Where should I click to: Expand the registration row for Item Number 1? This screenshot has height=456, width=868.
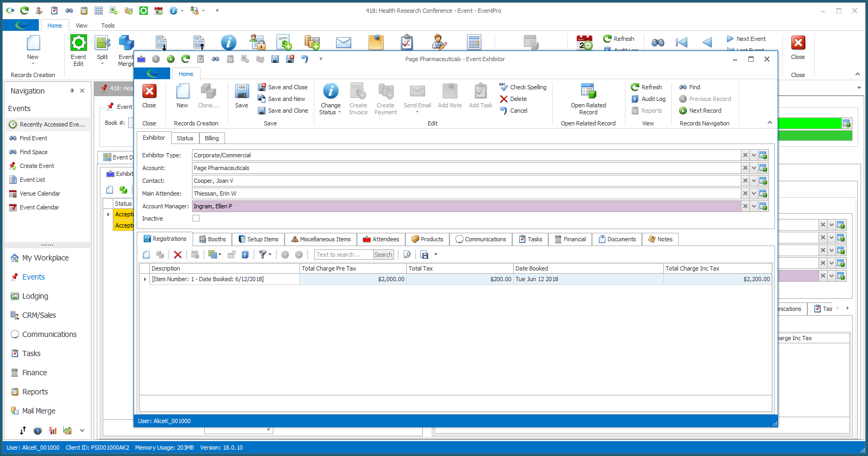(145, 279)
